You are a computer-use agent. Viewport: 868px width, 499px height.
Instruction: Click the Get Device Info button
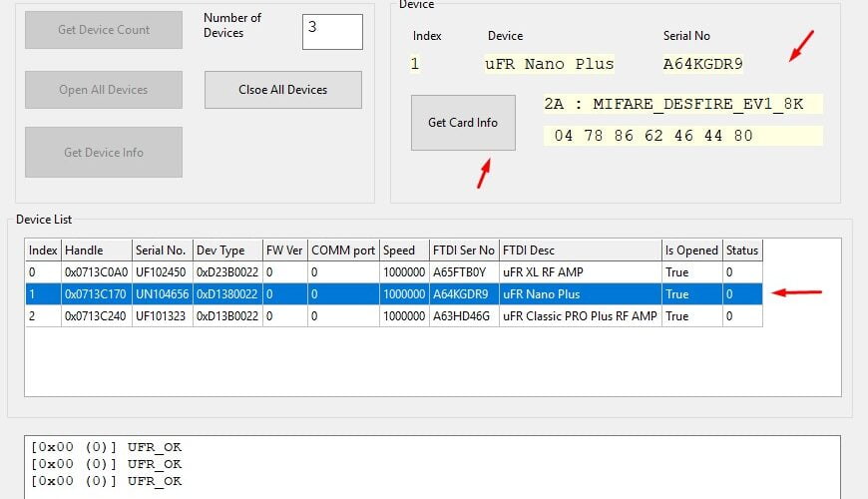pos(104,153)
